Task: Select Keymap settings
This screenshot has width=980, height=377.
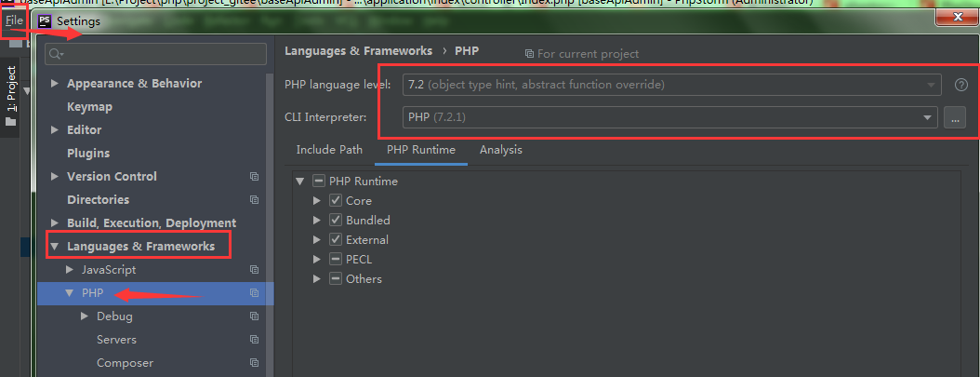Action: coord(89,107)
